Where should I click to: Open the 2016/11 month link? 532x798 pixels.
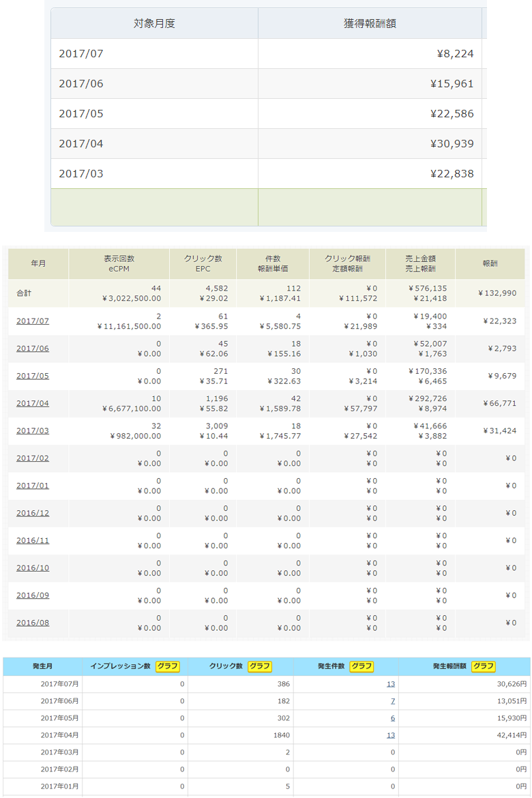pos(33,540)
